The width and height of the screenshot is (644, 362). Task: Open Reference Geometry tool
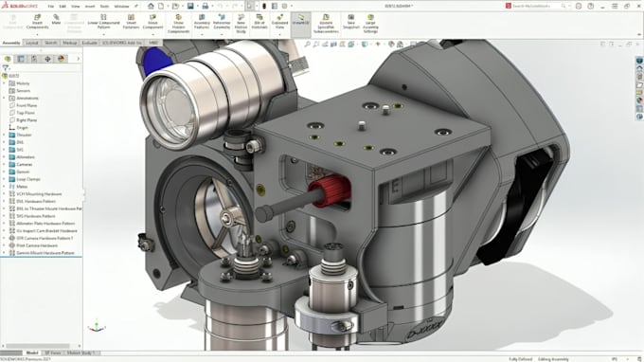[222, 22]
